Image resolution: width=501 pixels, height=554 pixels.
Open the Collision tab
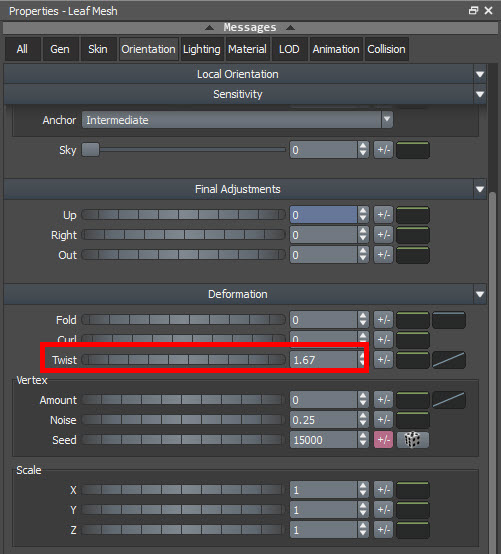[386, 49]
